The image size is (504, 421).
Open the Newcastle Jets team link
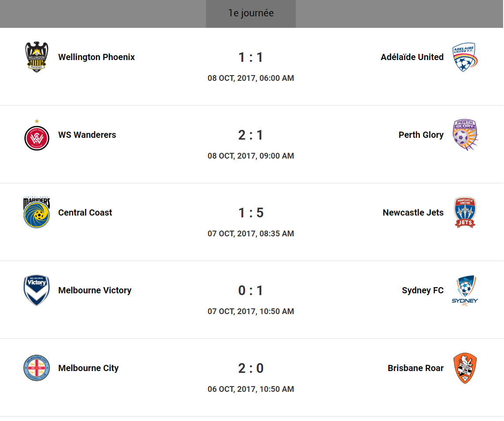click(x=413, y=212)
